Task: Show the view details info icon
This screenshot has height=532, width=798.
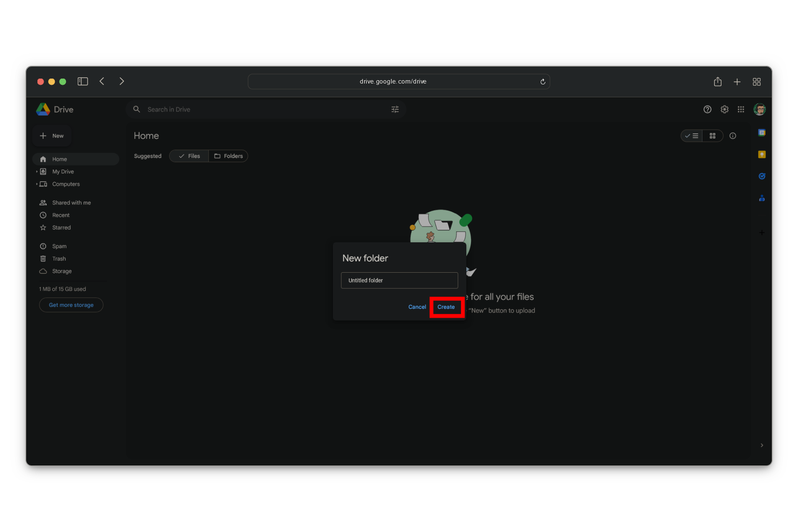Action: coord(733,136)
